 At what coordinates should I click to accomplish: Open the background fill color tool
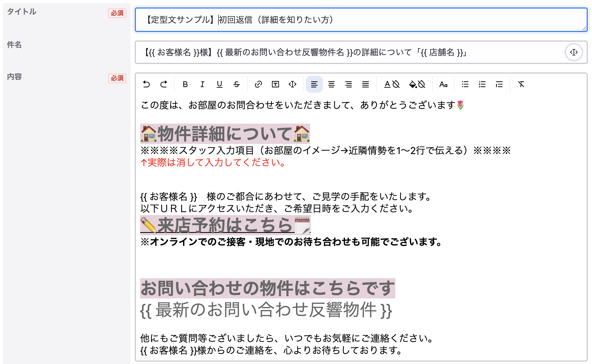[413, 84]
